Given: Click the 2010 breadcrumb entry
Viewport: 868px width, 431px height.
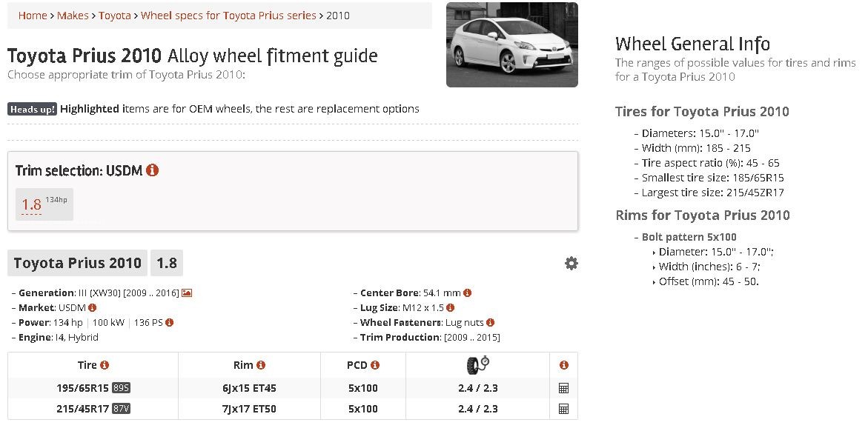Looking at the screenshot, I should (x=338, y=16).
